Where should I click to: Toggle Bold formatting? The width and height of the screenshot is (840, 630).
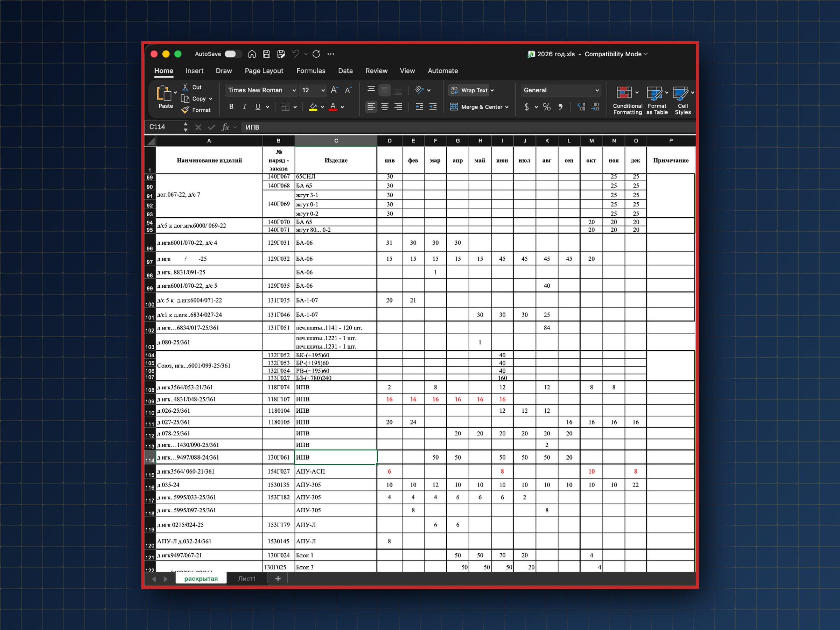click(x=231, y=107)
